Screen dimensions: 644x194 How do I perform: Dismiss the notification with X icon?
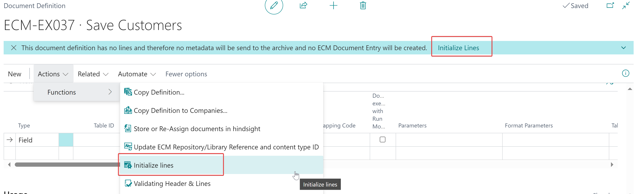coord(14,48)
